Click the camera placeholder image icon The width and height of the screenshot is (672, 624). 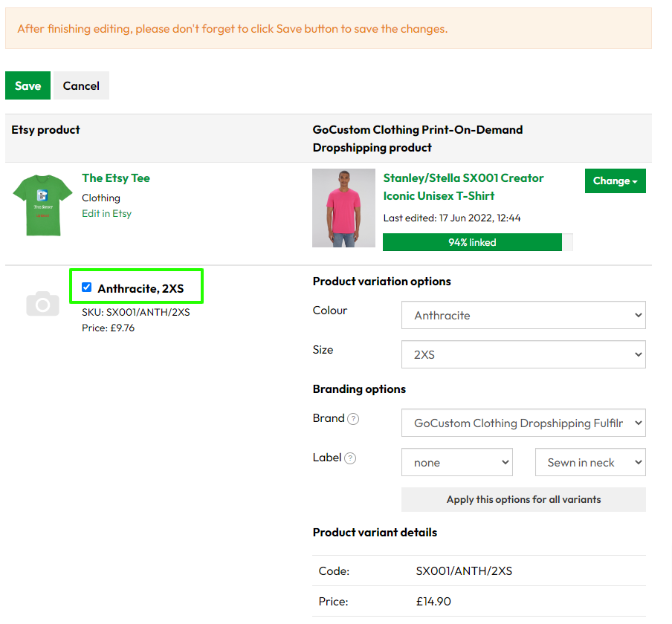click(x=42, y=304)
